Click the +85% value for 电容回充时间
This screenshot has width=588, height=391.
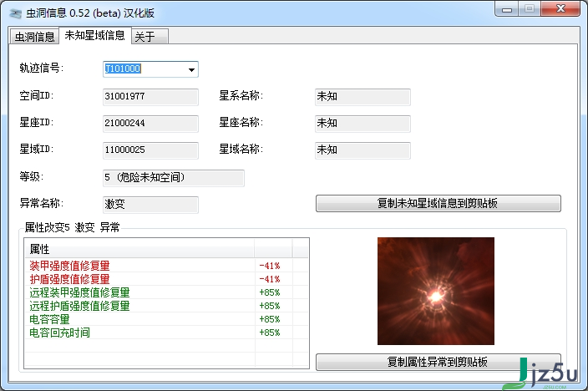[x=270, y=333]
